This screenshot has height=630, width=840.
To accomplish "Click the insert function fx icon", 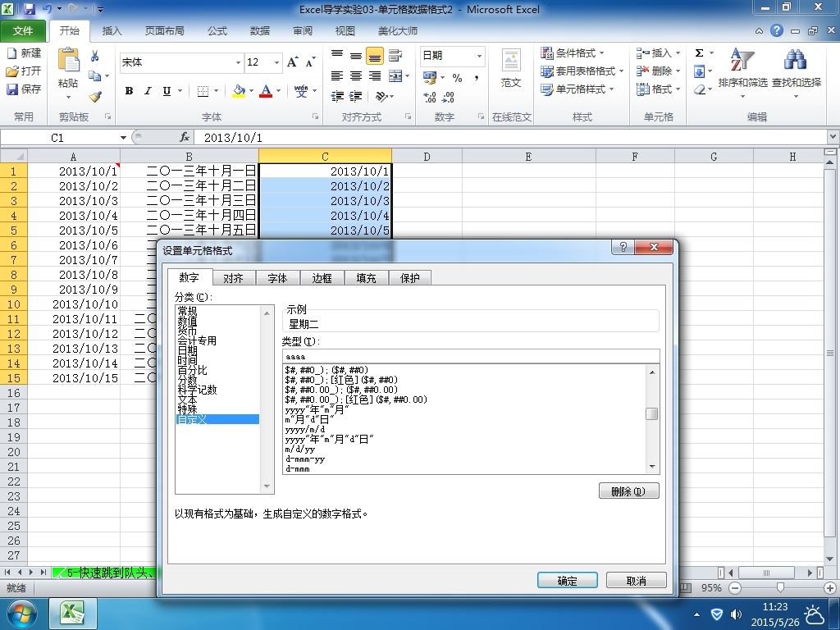I will point(185,138).
